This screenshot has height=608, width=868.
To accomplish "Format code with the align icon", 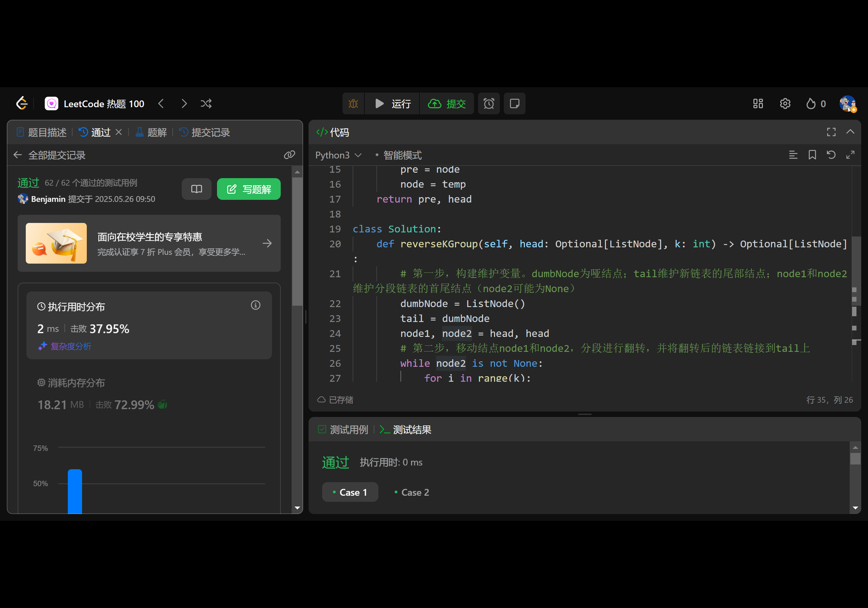I will tap(793, 155).
